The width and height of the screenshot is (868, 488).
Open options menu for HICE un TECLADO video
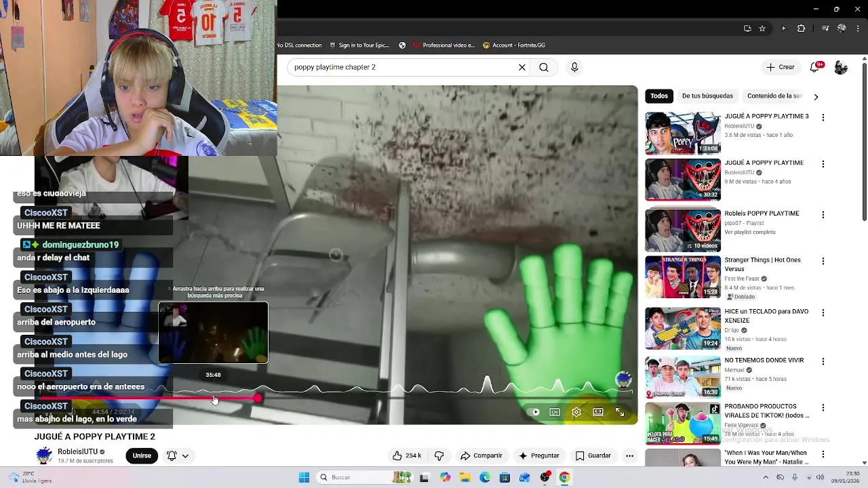coord(823,312)
